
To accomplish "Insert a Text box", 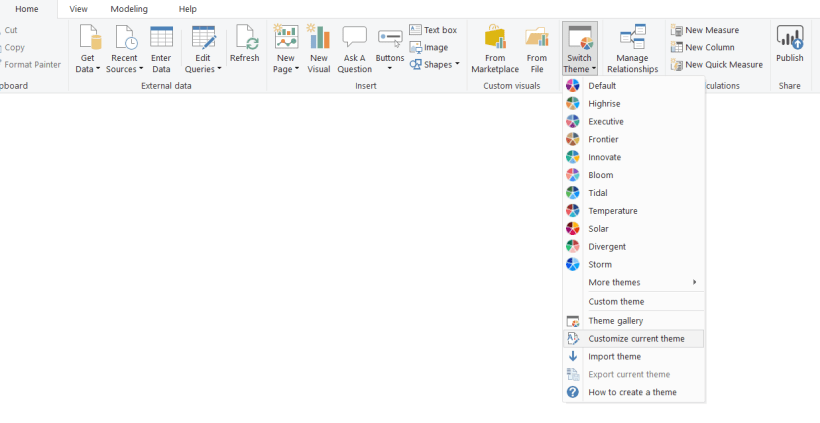I will coord(433,30).
